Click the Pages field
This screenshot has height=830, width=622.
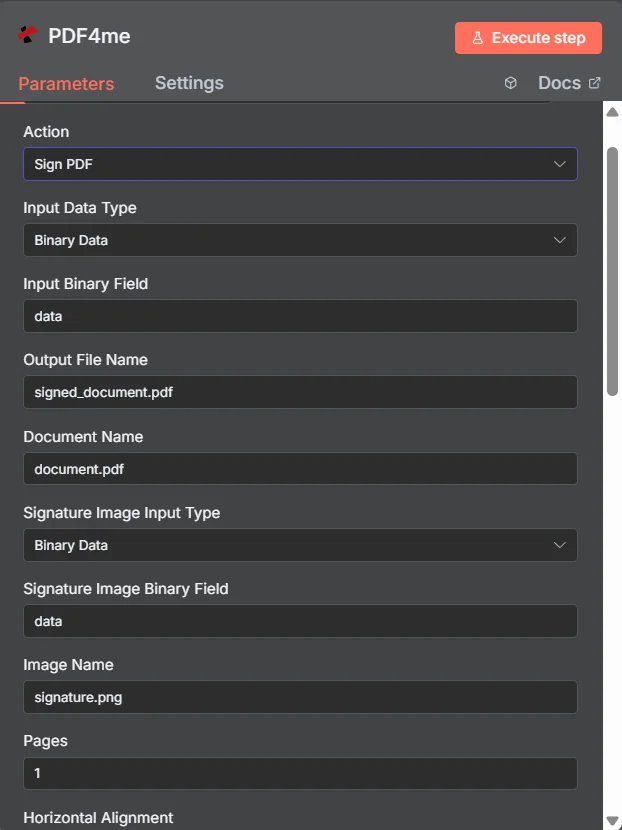pos(300,773)
